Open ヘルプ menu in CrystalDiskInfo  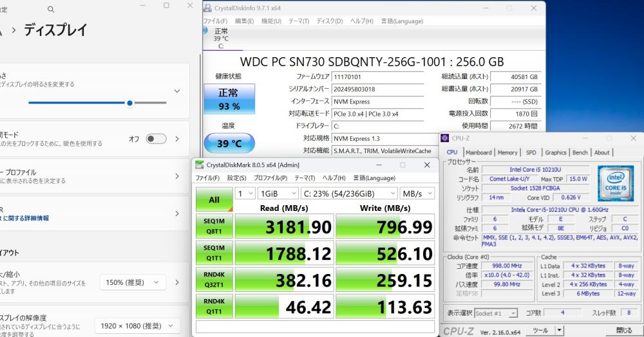361,21
